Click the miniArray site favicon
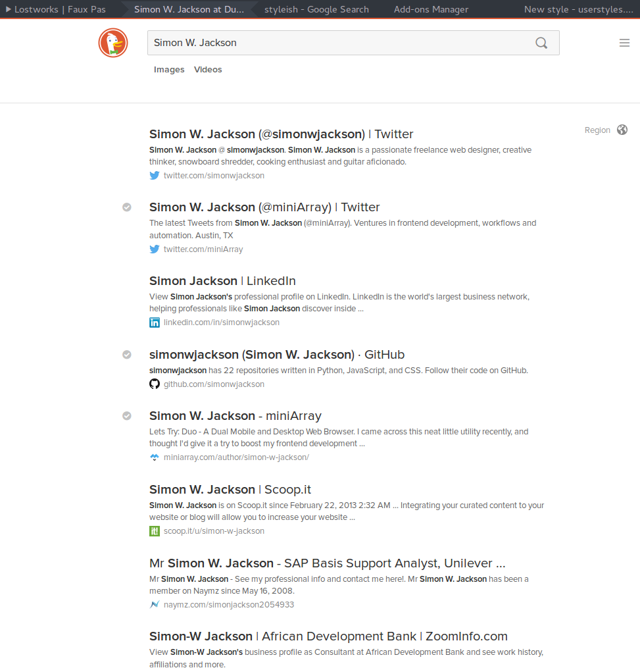The height and width of the screenshot is (672, 640). point(154,457)
